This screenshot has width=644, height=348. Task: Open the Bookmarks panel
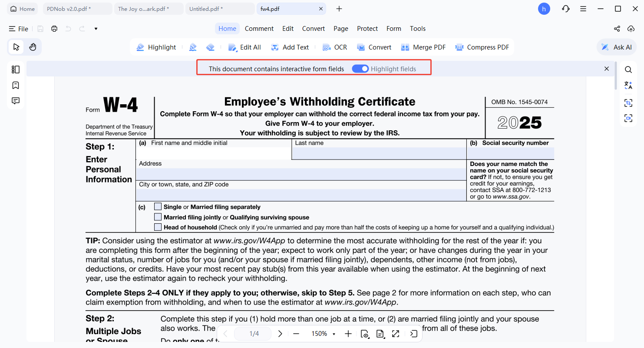[15, 85]
